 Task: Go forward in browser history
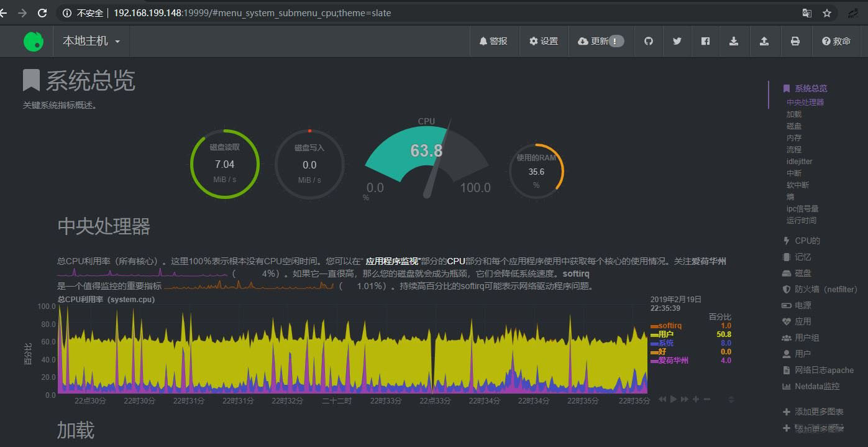point(22,12)
